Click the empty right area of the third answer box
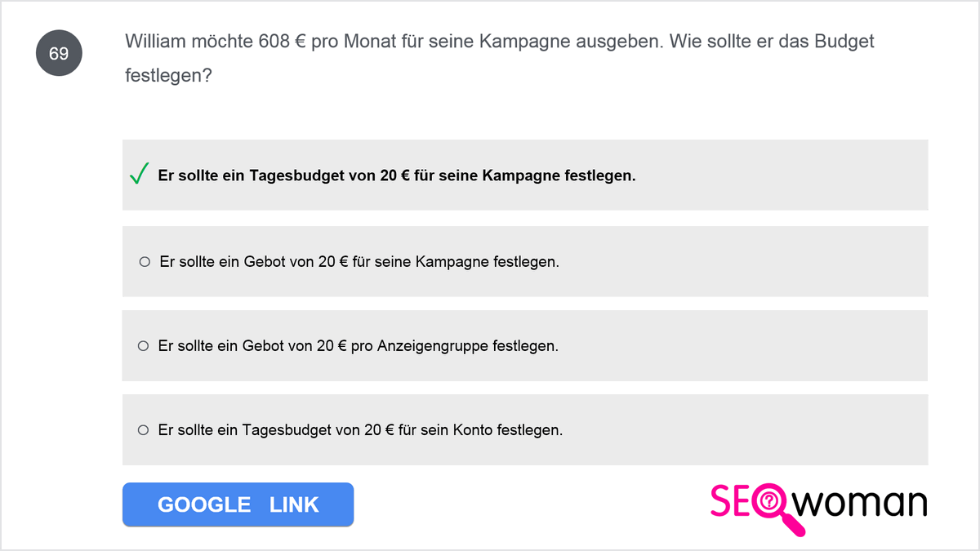 [x=743, y=346]
